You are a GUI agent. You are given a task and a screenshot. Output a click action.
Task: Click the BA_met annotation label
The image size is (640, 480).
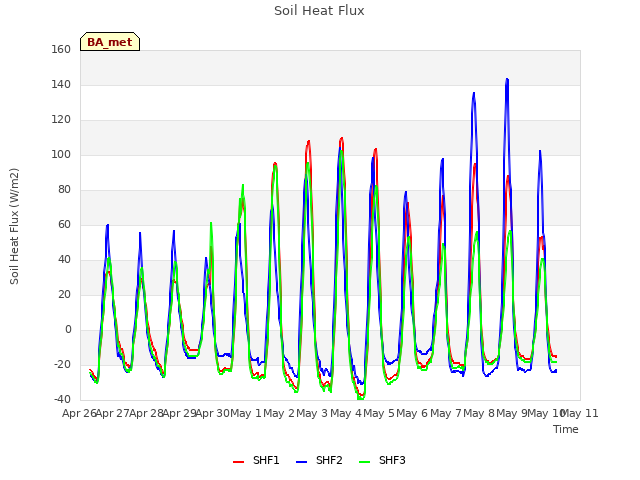coord(110,42)
